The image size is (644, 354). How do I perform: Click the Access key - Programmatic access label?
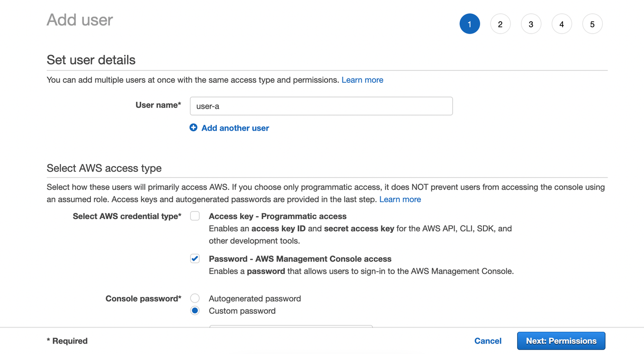(277, 216)
